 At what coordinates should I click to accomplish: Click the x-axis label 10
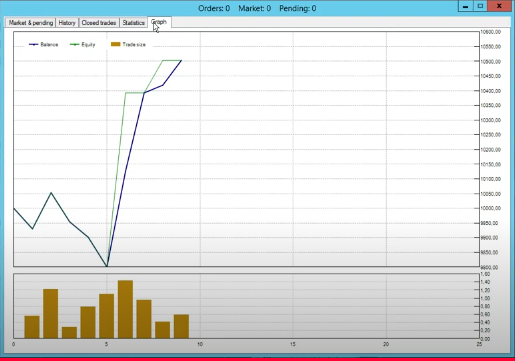(x=200, y=344)
